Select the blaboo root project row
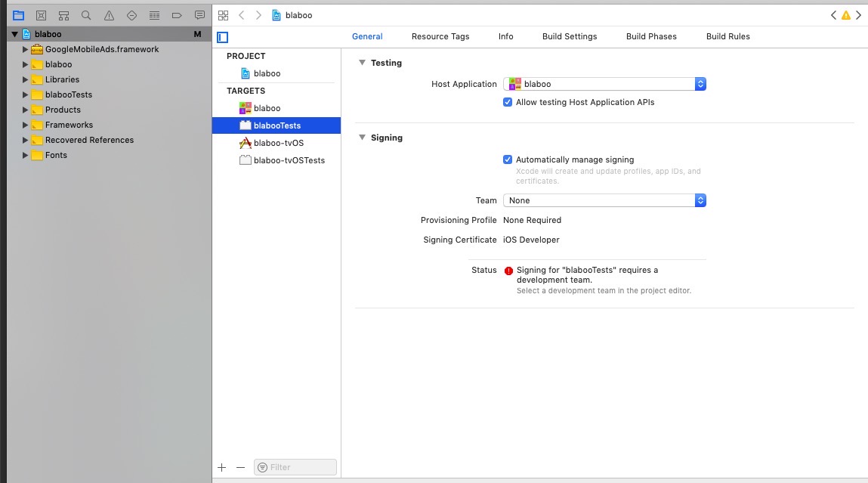 point(109,34)
